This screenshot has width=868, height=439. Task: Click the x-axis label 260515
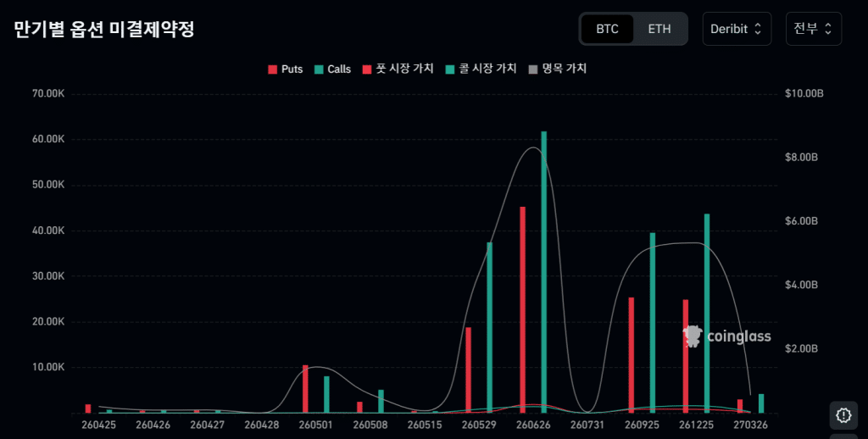point(425,425)
